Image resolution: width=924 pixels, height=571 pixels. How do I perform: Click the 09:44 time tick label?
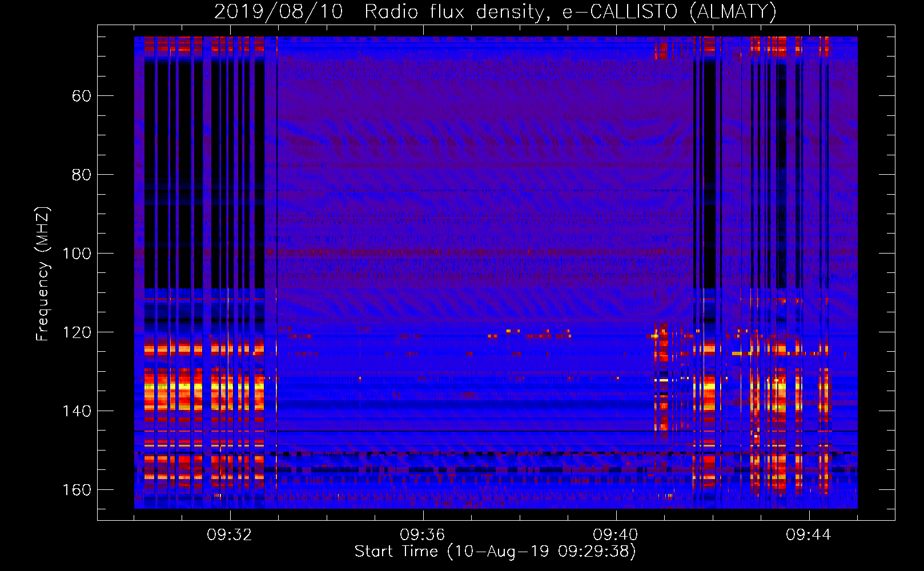tap(809, 535)
